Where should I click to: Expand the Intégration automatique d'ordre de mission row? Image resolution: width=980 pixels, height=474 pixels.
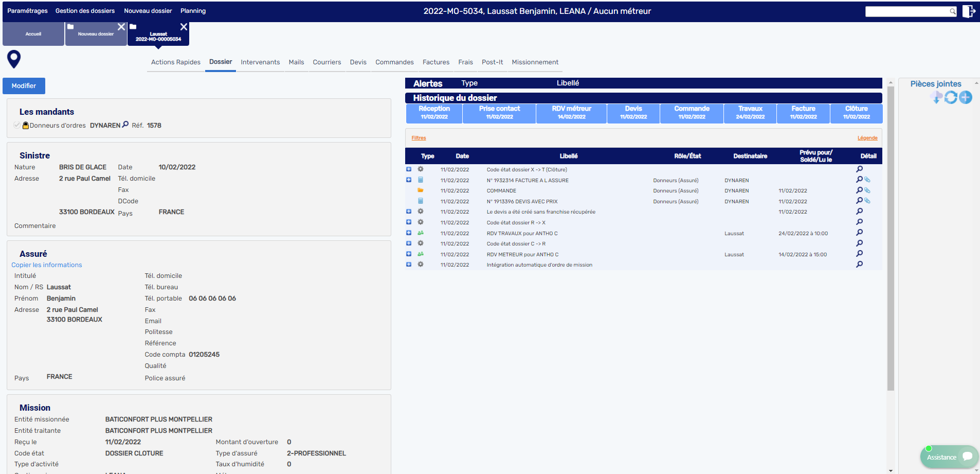tap(409, 265)
